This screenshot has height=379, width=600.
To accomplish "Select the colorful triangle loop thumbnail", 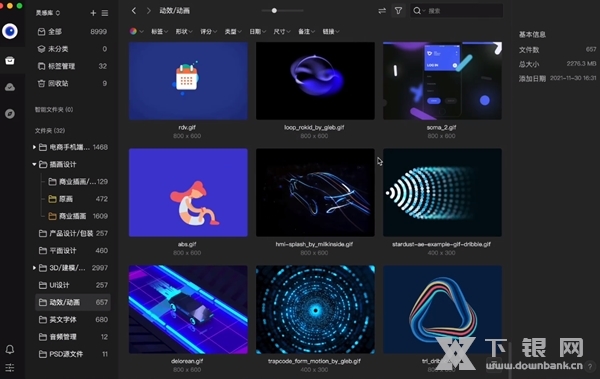I will (442, 309).
